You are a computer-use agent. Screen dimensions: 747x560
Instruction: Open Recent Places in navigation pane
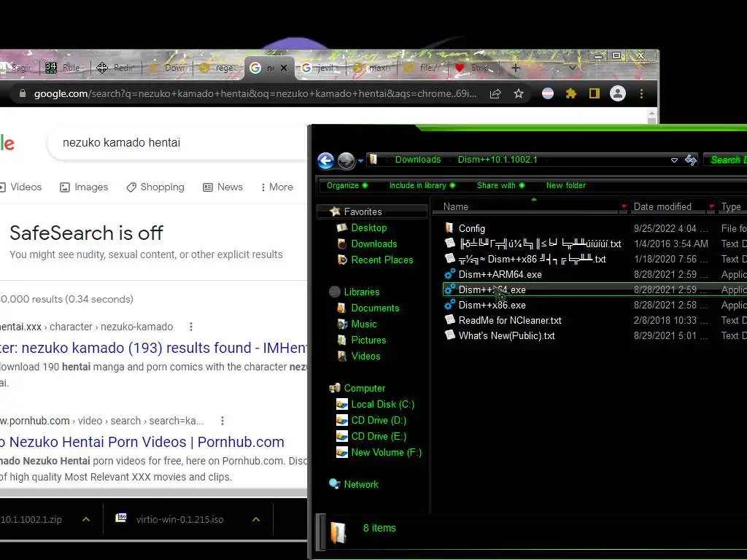(382, 260)
